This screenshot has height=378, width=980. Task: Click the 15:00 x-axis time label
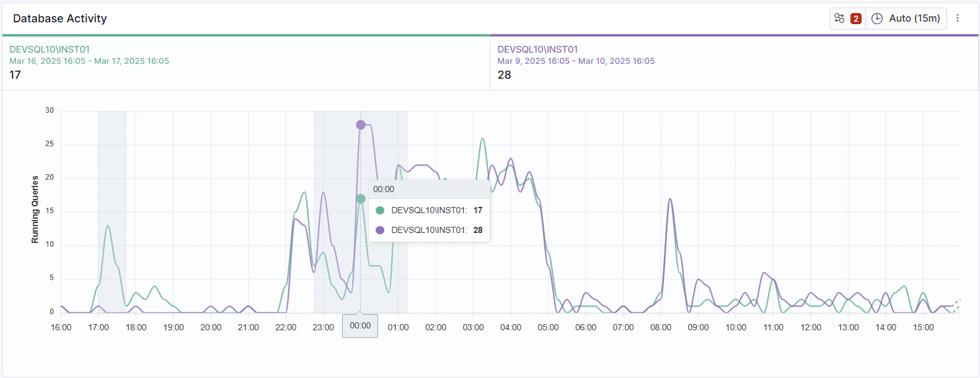click(x=924, y=327)
